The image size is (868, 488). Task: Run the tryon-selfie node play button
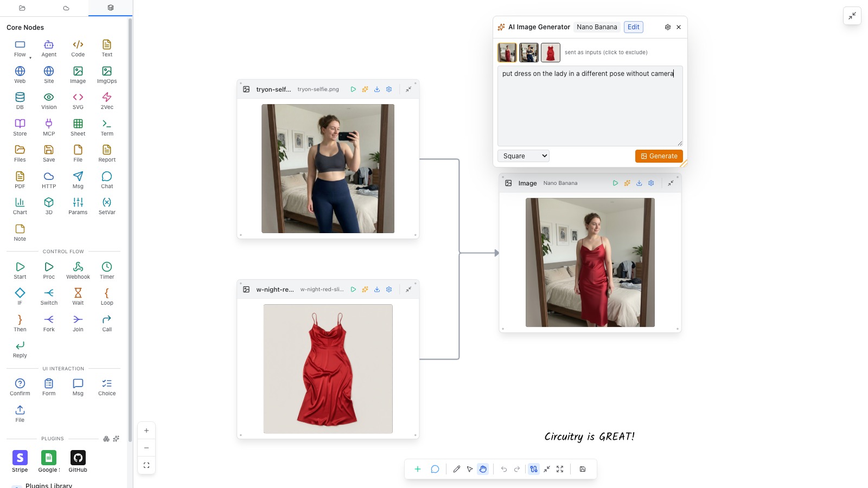click(x=353, y=89)
